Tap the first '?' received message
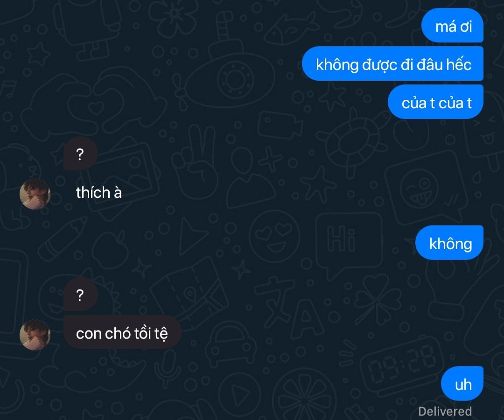The image size is (504, 420). pyautogui.click(x=80, y=154)
